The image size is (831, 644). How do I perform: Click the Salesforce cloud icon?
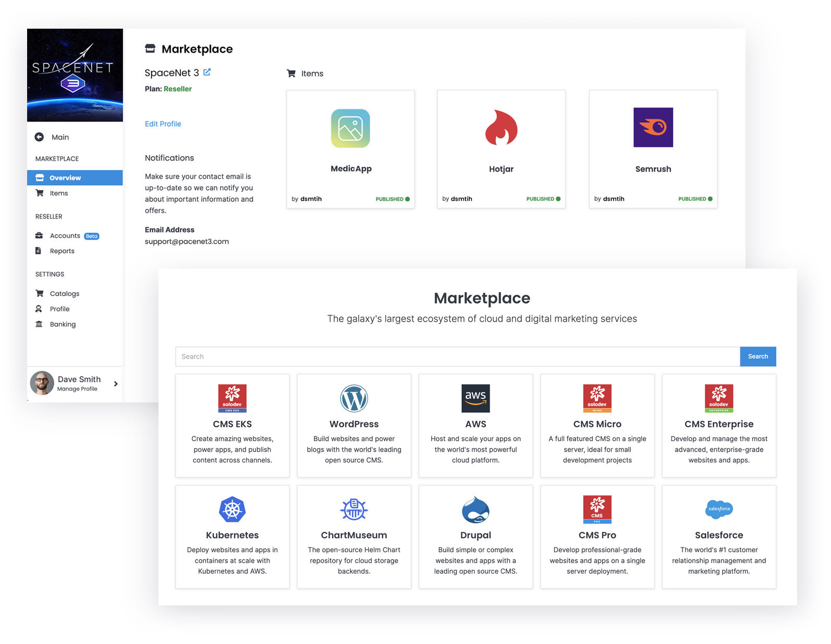pos(718,509)
